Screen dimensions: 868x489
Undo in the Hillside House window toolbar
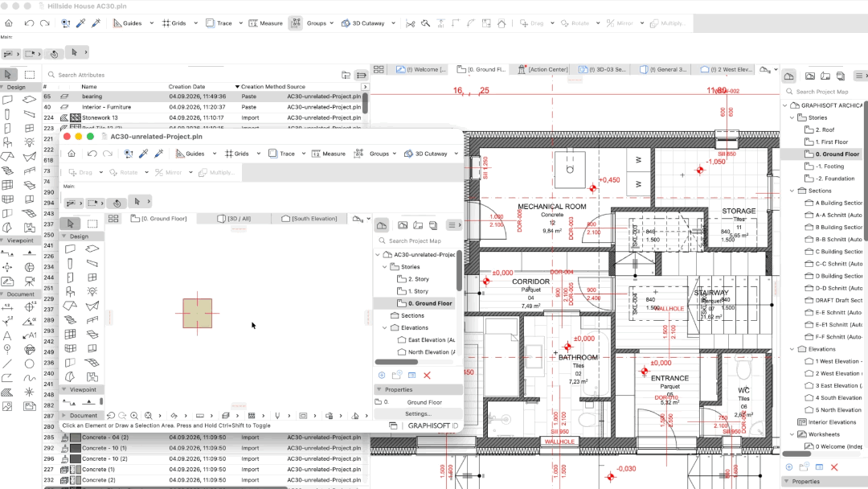30,23
